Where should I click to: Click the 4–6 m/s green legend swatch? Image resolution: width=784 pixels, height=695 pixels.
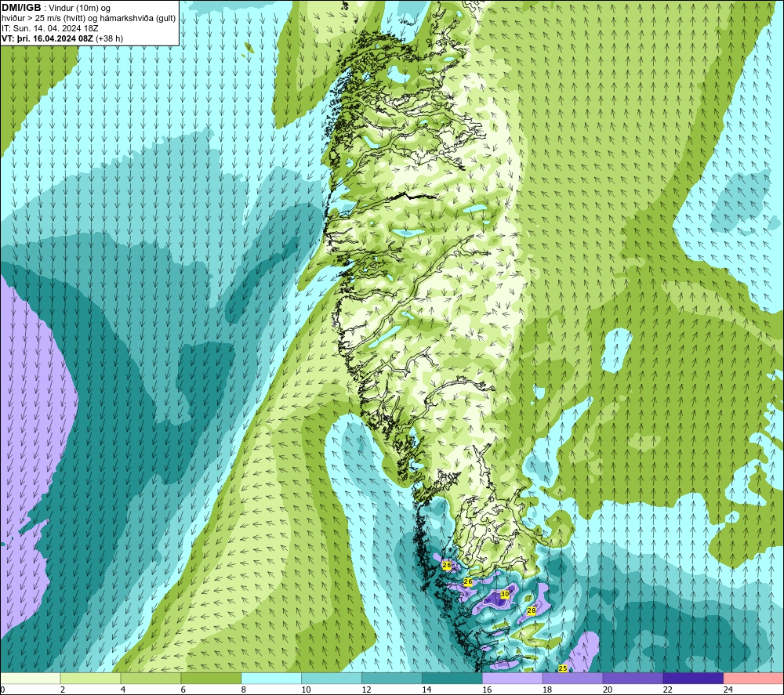click(x=151, y=678)
